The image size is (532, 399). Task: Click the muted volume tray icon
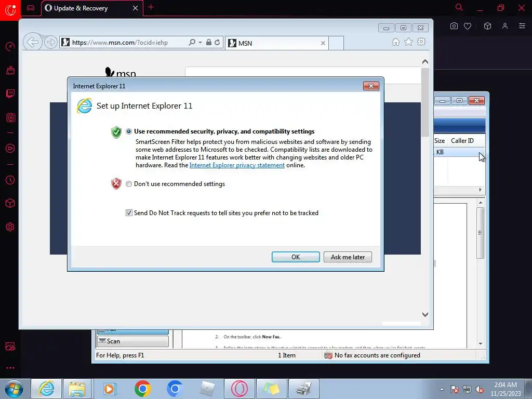(480, 389)
